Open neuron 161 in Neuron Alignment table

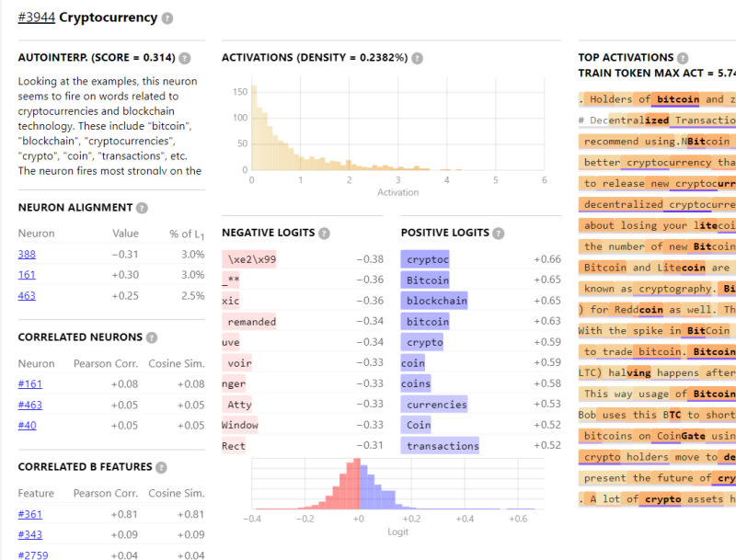tap(27, 275)
